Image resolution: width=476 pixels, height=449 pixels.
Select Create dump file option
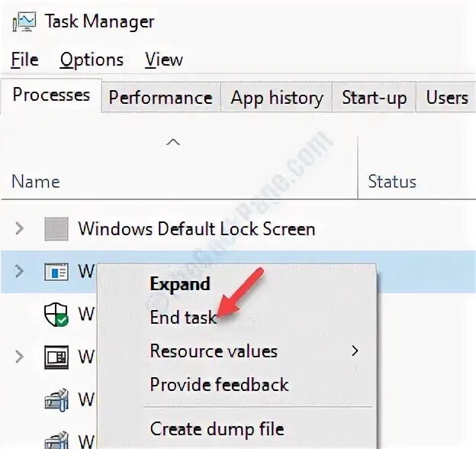[x=217, y=429]
